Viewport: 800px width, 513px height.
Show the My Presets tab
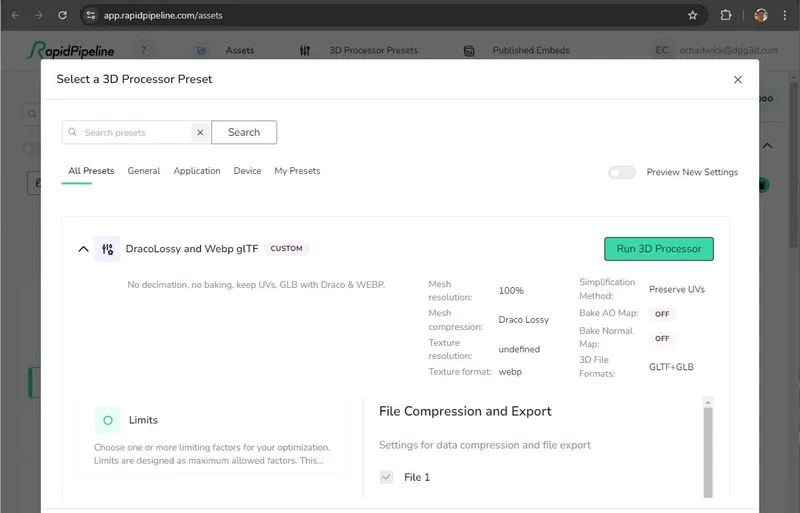(x=297, y=171)
